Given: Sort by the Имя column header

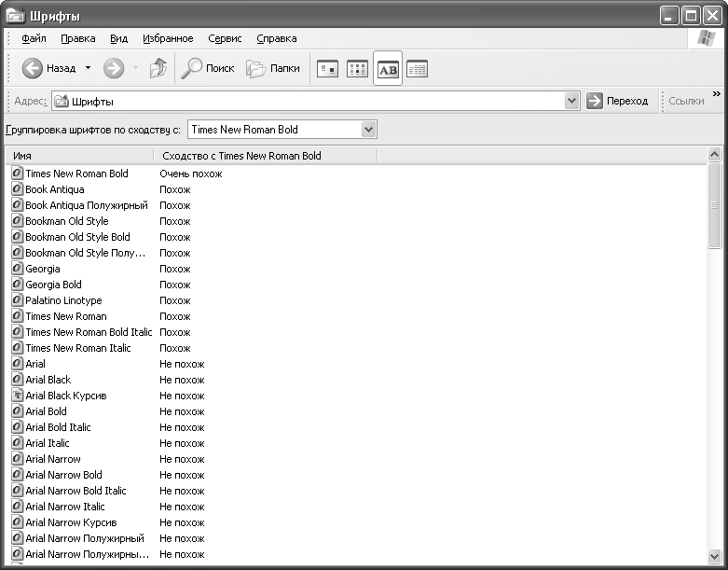Looking at the screenshot, I should [79, 156].
